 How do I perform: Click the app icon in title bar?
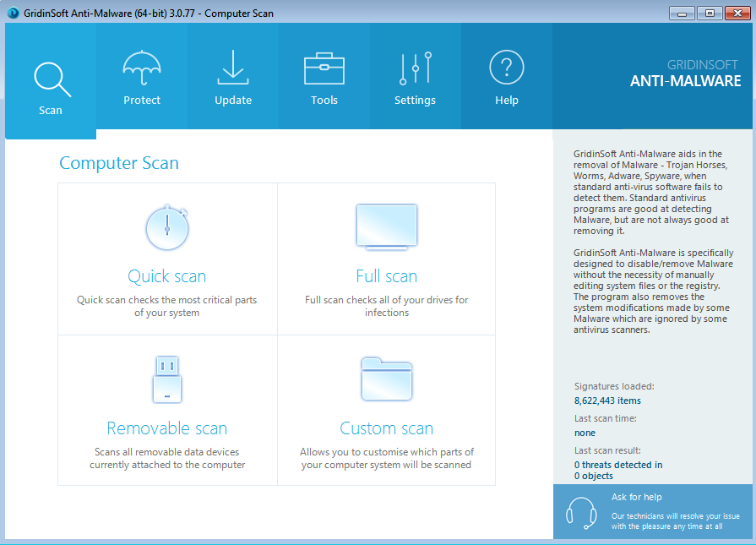13,13
